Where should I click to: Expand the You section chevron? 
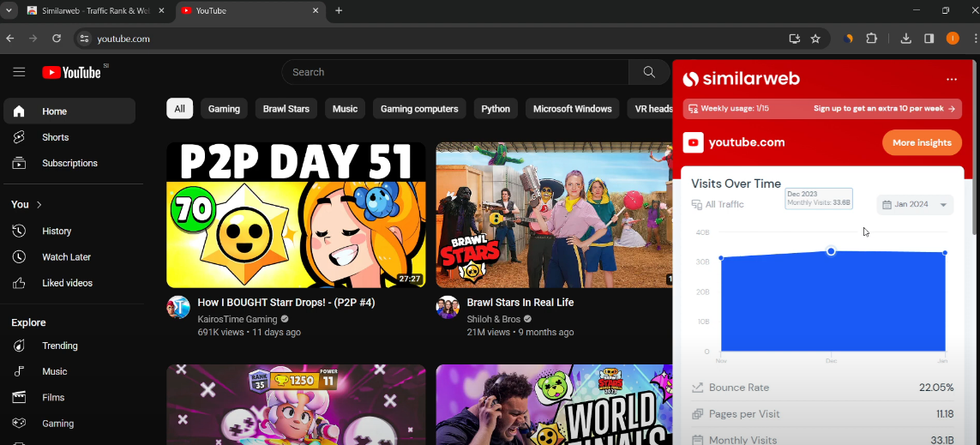pyautogui.click(x=39, y=204)
